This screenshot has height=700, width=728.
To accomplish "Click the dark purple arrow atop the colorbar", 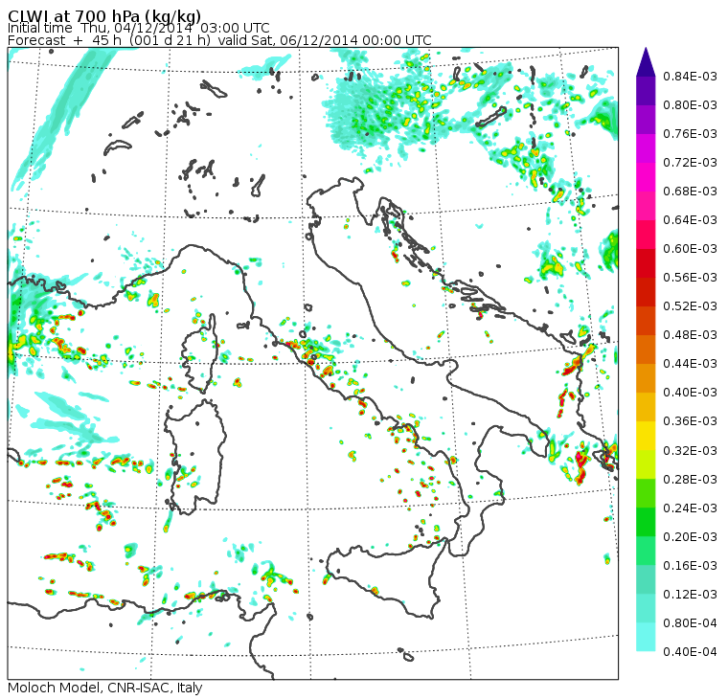I will pos(646,62).
